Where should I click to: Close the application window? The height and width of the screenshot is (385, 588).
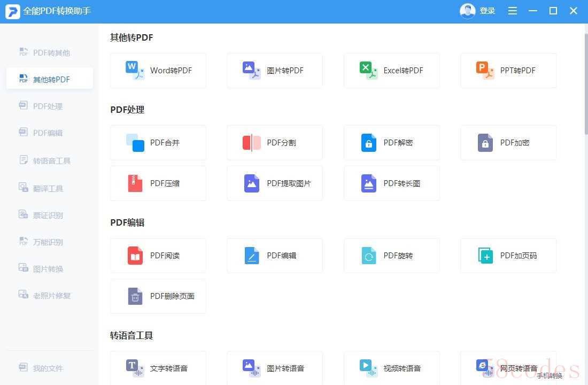point(573,11)
